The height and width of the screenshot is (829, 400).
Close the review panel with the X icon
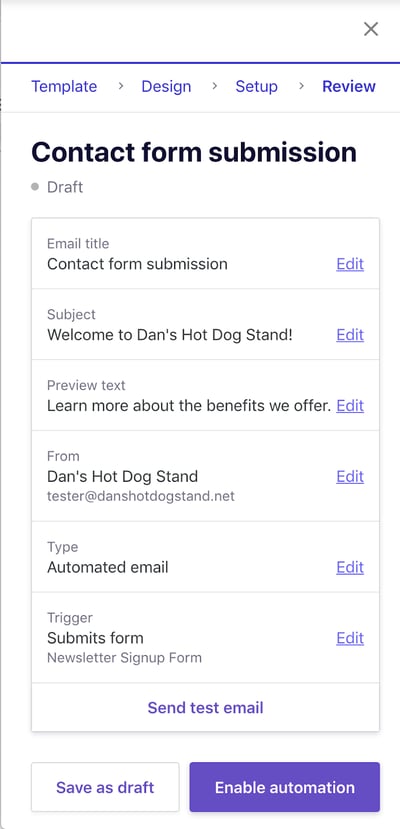(x=371, y=29)
